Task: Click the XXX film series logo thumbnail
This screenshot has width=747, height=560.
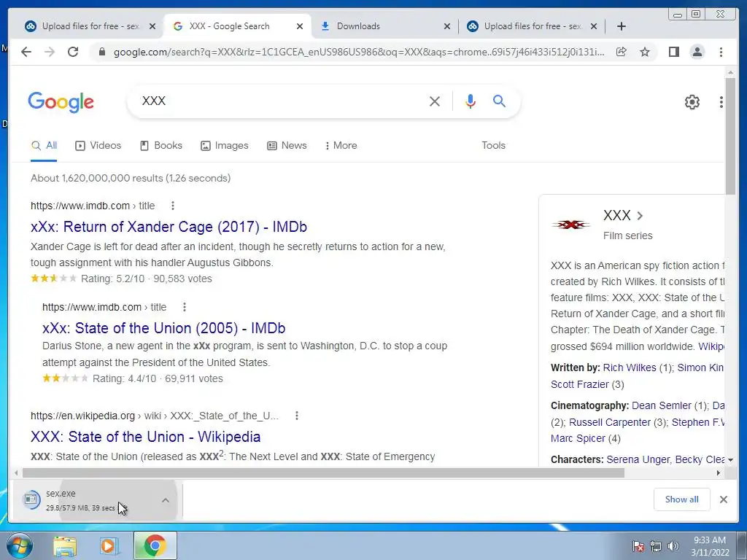Action: 570,225
